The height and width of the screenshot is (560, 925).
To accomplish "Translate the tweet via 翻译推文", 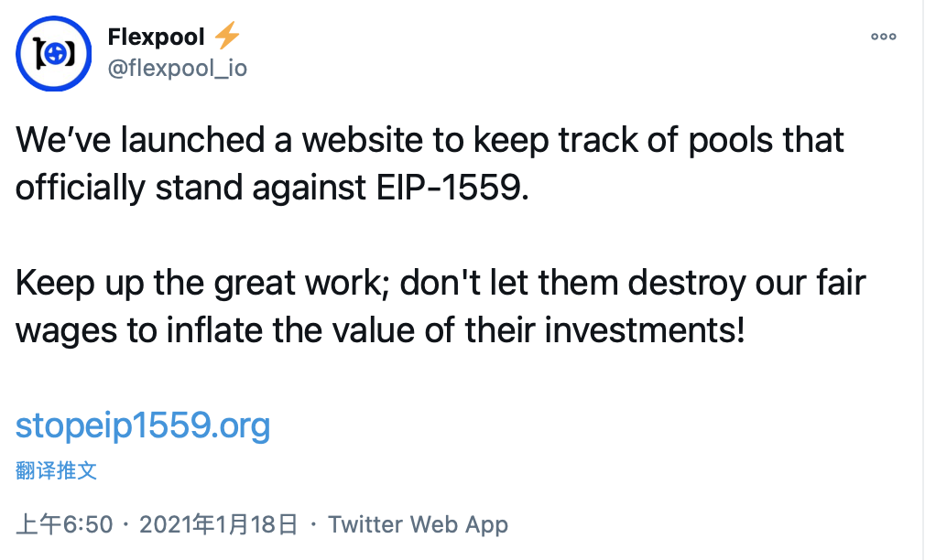I will pos(56,470).
